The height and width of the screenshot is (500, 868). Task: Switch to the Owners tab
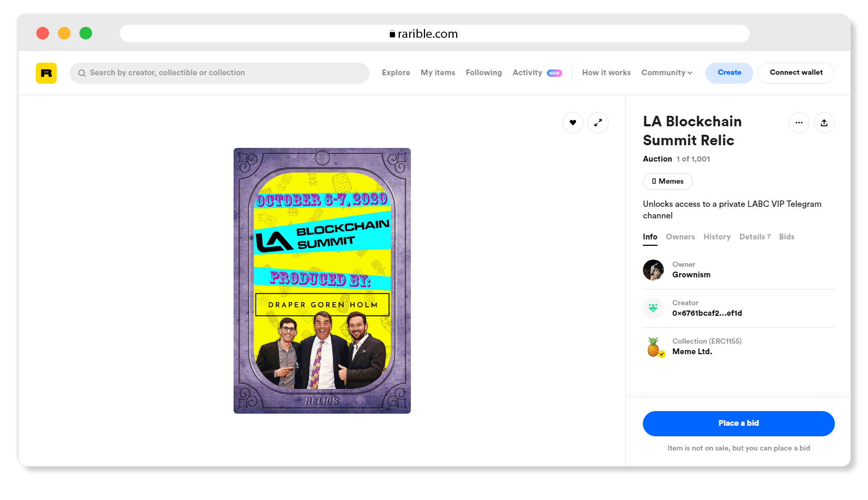tap(680, 237)
